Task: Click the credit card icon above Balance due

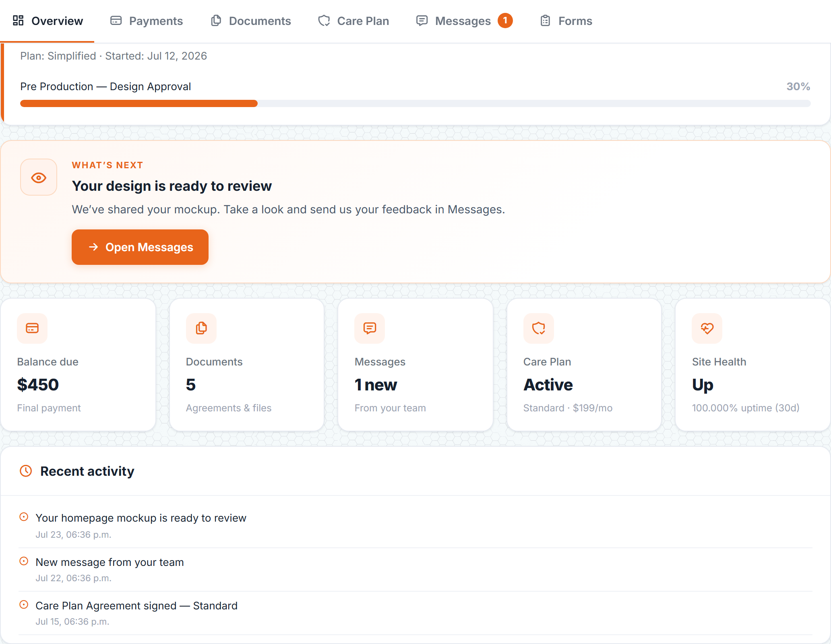Action: coord(32,328)
